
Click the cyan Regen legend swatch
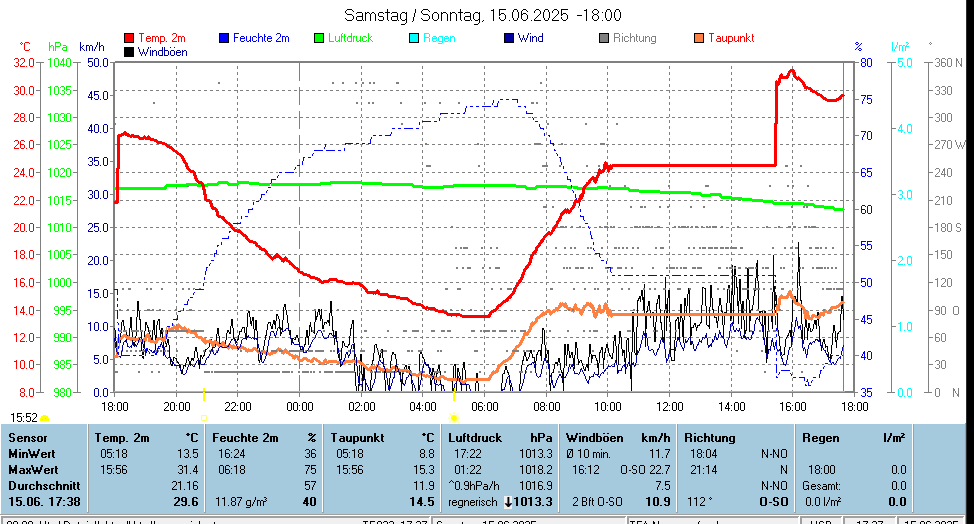pos(414,38)
